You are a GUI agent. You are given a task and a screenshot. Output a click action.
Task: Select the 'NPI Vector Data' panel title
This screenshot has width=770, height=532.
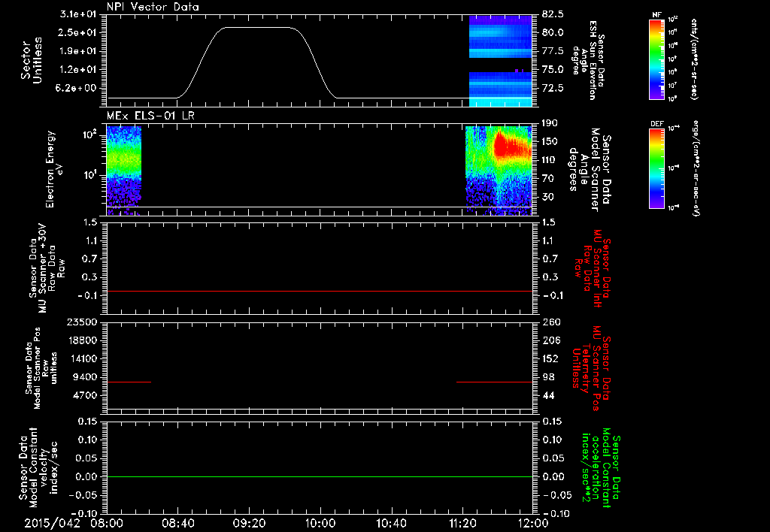[x=153, y=7]
